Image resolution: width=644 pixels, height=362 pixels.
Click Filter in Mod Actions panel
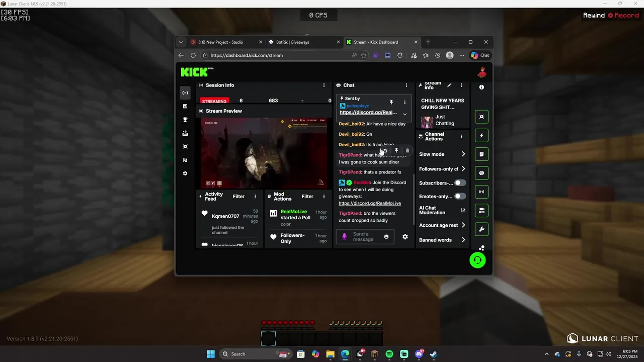tap(307, 197)
